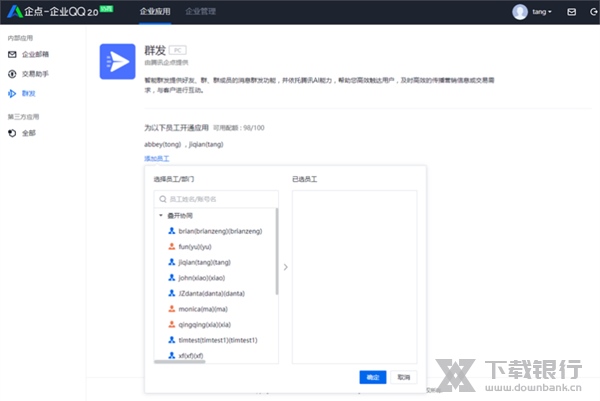Click the quota text 98/100
Image resolution: width=600 pixels, height=401 pixels.
(254, 128)
